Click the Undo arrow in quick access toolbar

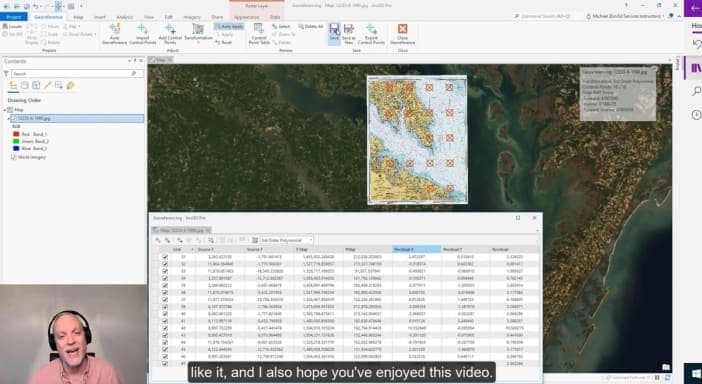click(35, 6)
